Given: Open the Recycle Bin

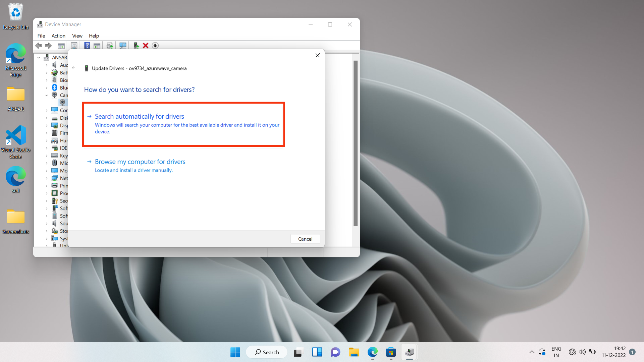Looking at the screenshot, I should click(x=15, y=13).
